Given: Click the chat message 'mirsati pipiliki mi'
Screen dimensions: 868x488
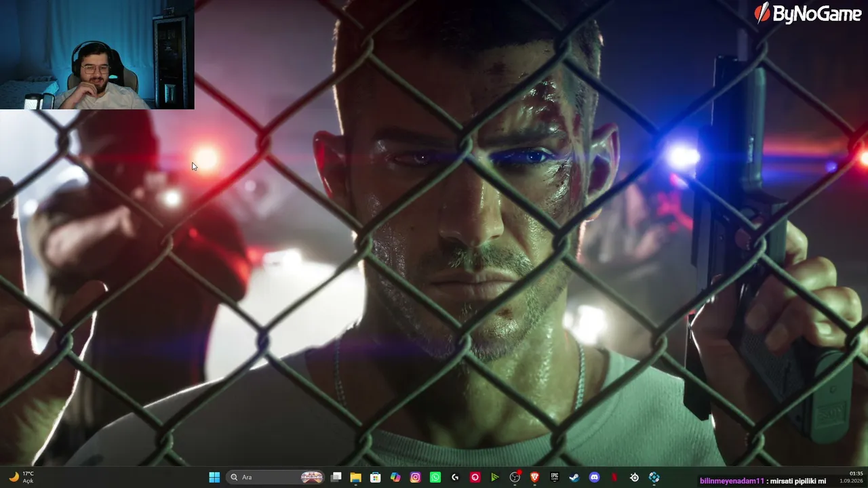Looking at the screenshot, I should pyautogui.click(x=798, y=481).
